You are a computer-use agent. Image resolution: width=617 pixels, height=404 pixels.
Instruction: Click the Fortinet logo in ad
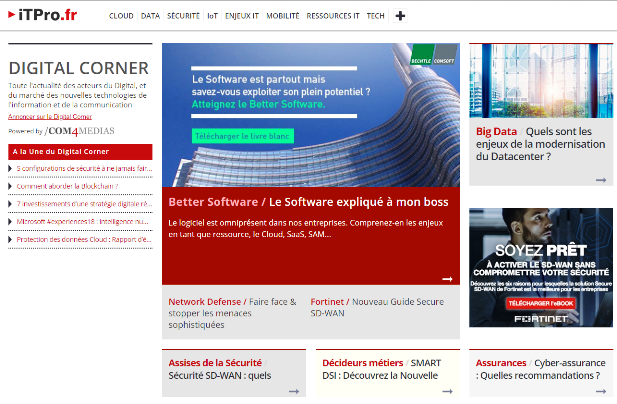click(541, 319)
